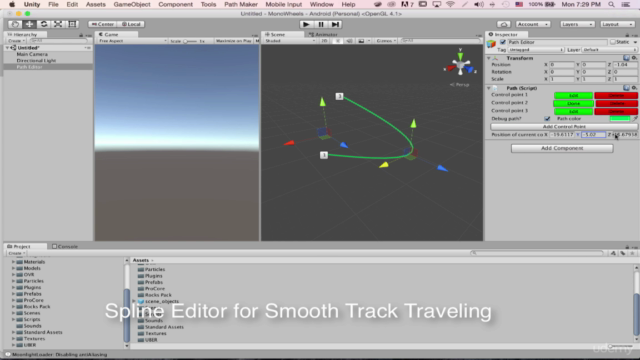Image resolution: width=640 pixels, height=360 pixels.
Task: Click the Wi-Fi icon in menu bar
Action: pos(451,4)
